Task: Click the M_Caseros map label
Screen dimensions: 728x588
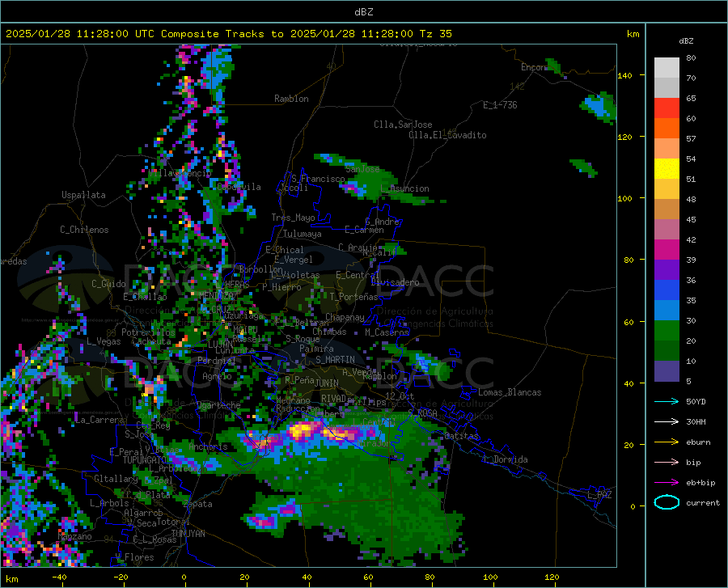Action: (x=387, y=332)
